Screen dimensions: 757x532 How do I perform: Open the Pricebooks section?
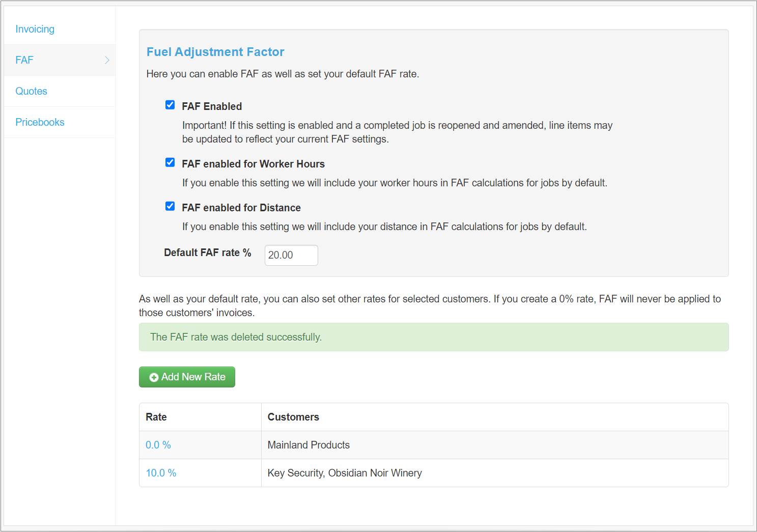[40, 122]
